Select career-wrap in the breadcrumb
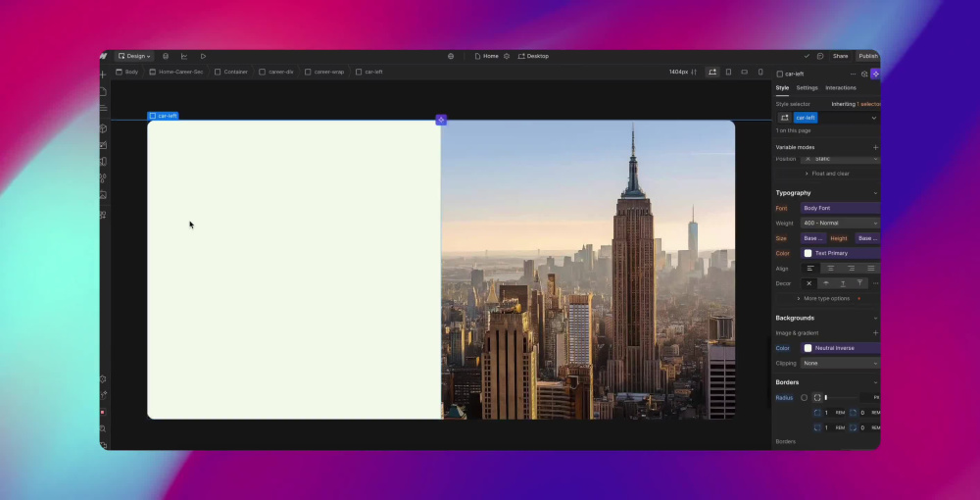 point(324,72)
